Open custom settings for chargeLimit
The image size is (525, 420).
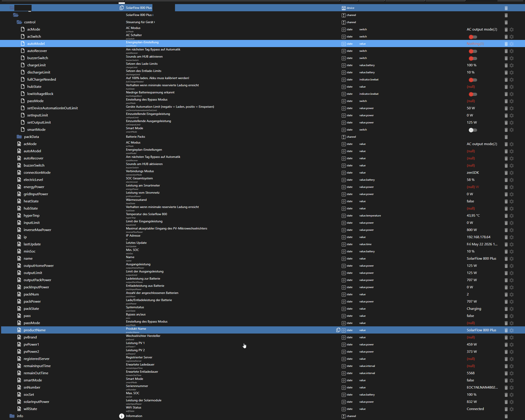click(511, 65)
